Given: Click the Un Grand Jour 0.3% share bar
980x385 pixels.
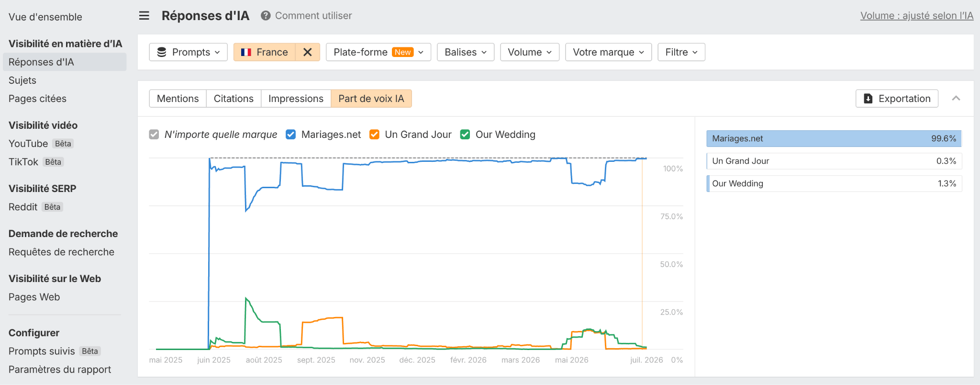Looking at the screenshot, I should pos(834,161).
